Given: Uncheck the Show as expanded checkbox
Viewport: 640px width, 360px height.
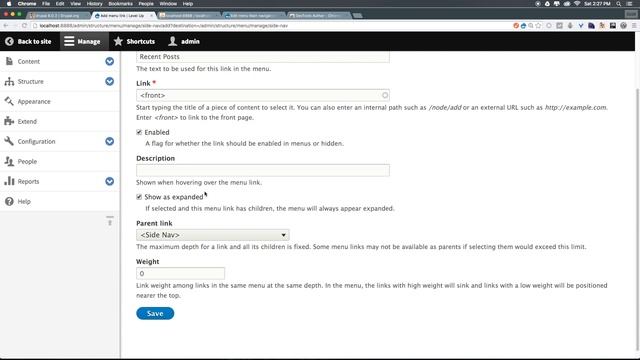Looking at the screenshot, I should coord(139,197).
